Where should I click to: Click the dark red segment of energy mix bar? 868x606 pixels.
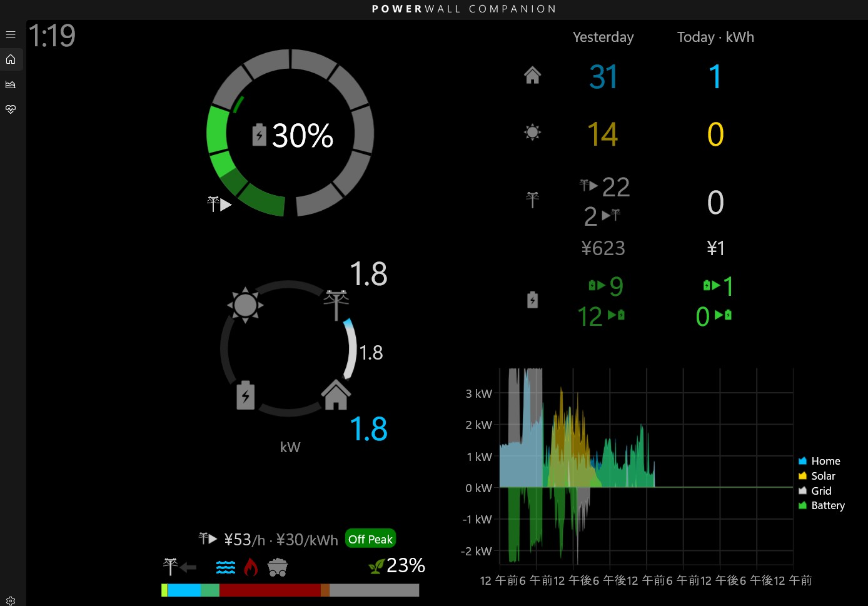pyautogui.click(x=270, y=590)
